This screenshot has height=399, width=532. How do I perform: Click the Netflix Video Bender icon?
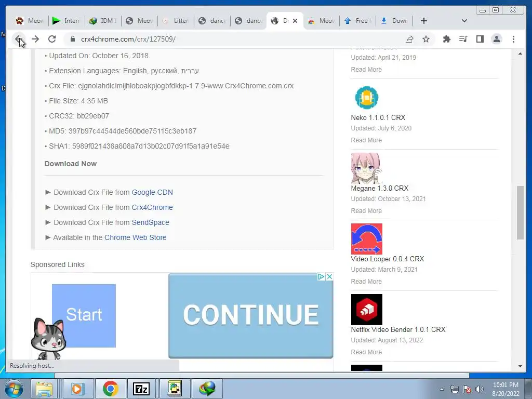point(366,310)
